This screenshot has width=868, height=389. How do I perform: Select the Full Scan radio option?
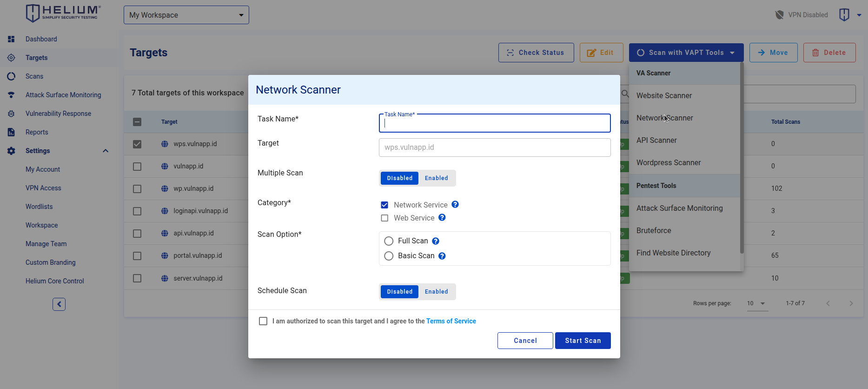pos(389,241)
